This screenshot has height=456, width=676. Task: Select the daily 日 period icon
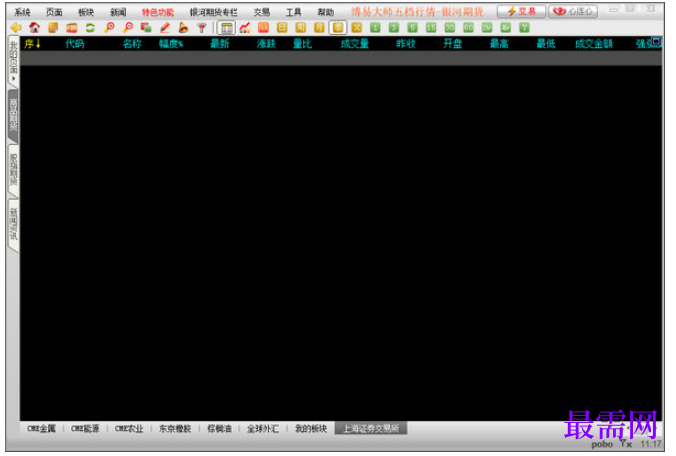point(282,28)
